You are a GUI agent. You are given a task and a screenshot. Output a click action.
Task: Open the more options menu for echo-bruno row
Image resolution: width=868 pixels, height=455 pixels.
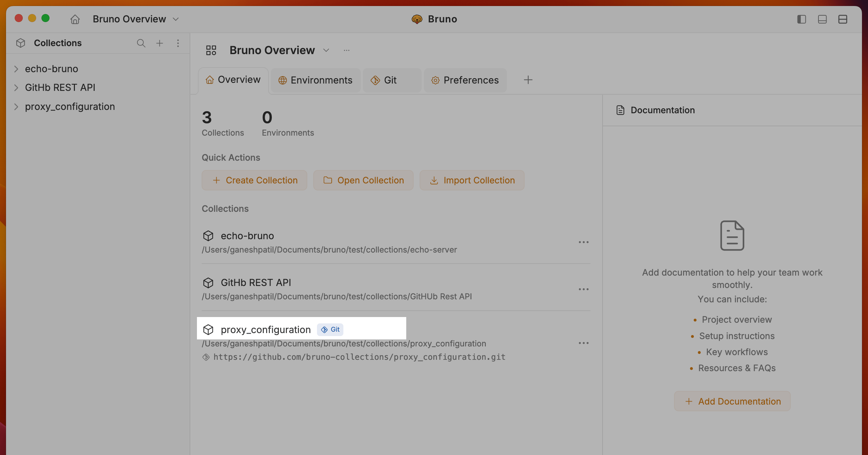click(x=583, y=242)
